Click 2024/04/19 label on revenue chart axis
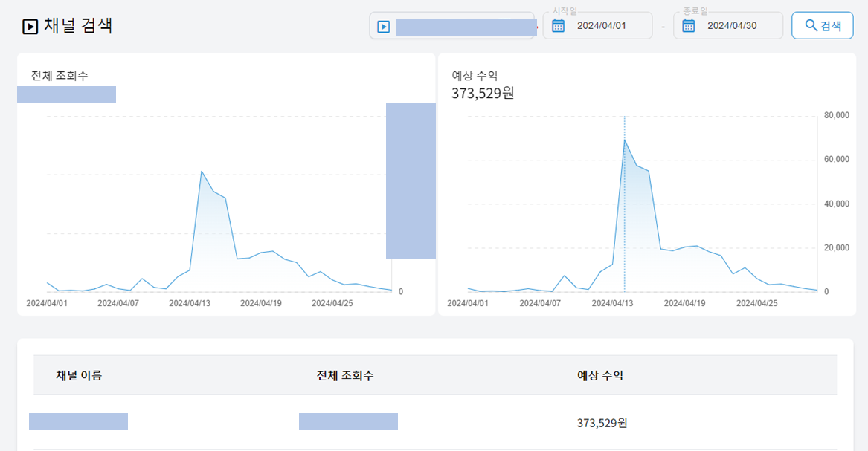868x451 pixels. pos(684,303)
